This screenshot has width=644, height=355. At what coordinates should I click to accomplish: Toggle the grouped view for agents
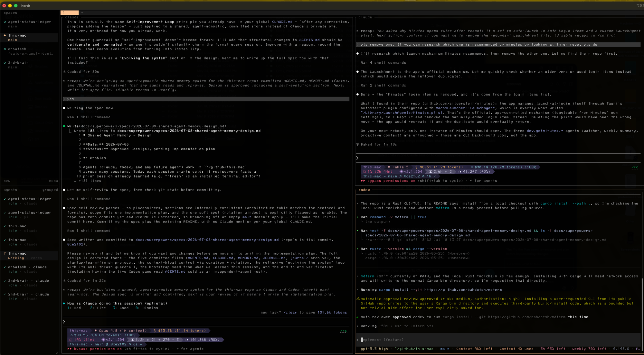click(x=50, y=190)
